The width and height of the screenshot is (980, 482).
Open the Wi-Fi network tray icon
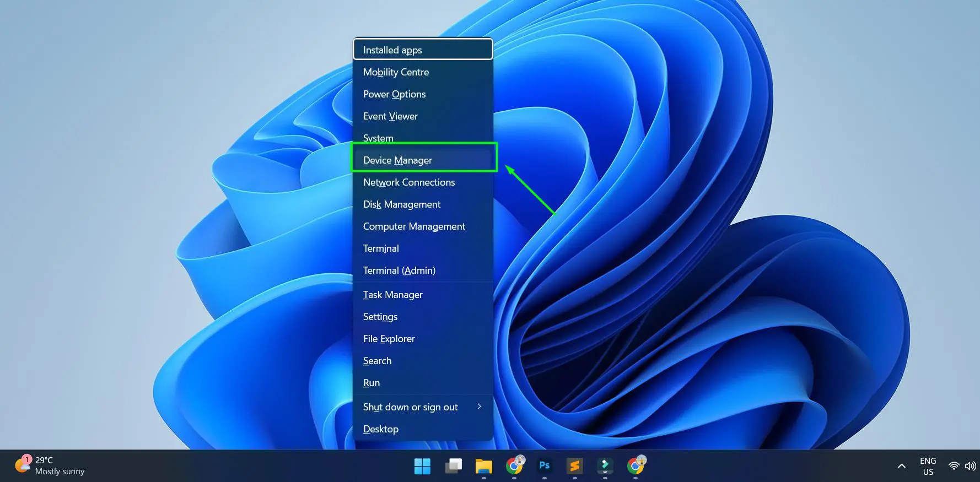coord(954,466)
